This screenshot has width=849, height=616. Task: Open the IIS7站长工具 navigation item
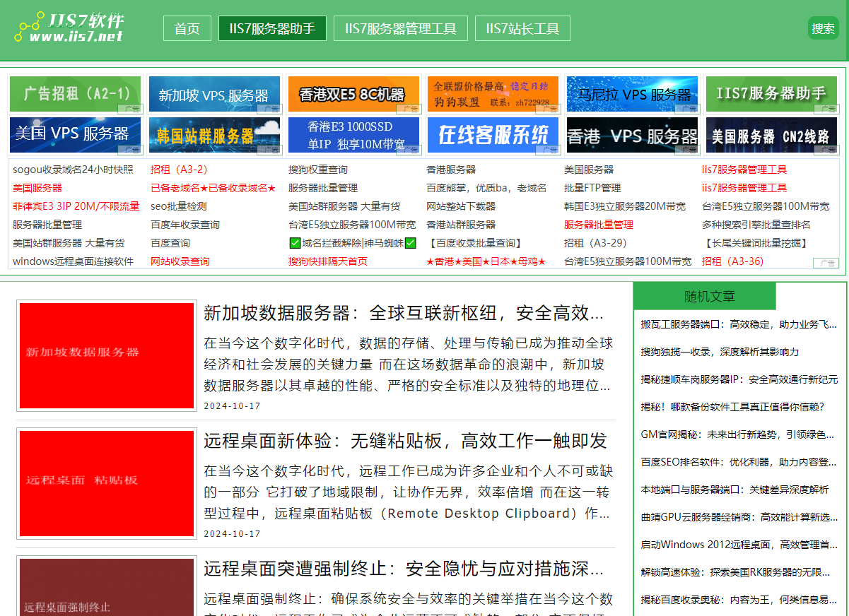(522, 28)
